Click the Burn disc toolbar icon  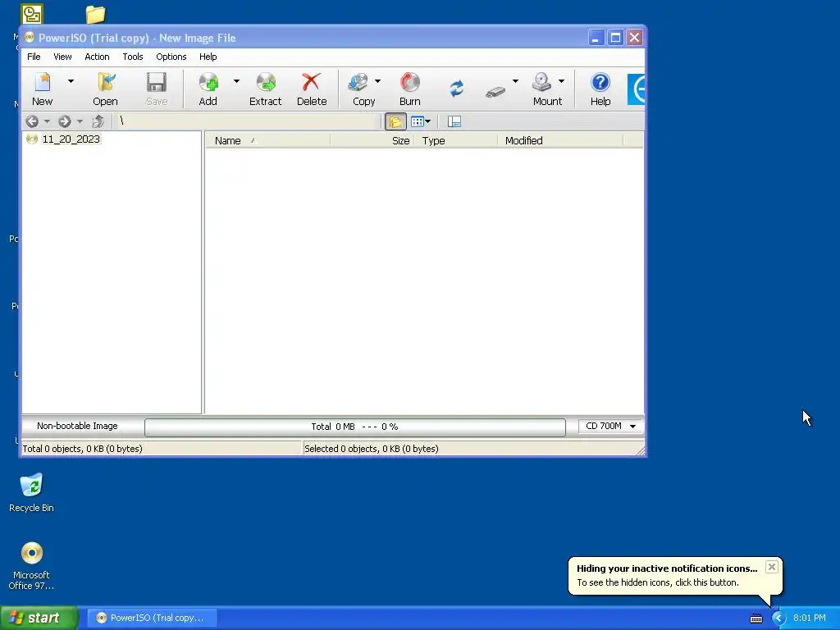pyautogui.click(x=410, y=83)
